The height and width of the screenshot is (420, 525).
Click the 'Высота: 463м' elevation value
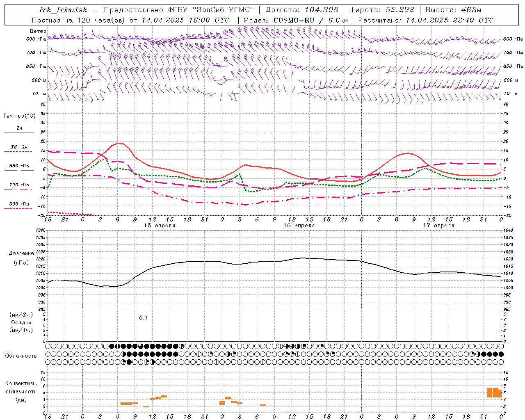tap(453, 10)
